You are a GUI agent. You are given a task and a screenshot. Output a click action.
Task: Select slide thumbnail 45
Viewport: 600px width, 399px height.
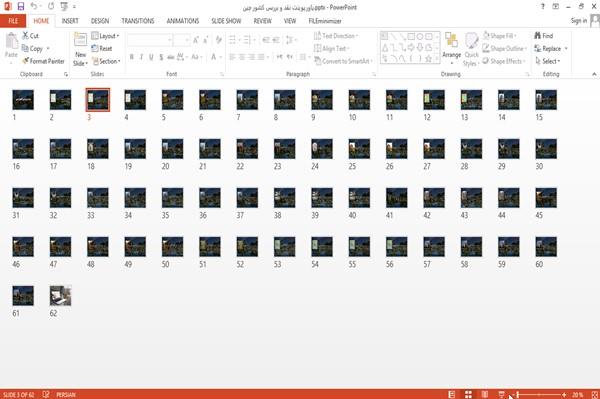546,198
